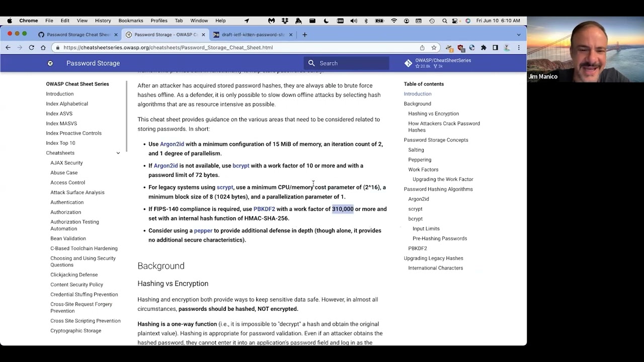
Task: Open the Bookmarks menu
Action: coord(131,21)
